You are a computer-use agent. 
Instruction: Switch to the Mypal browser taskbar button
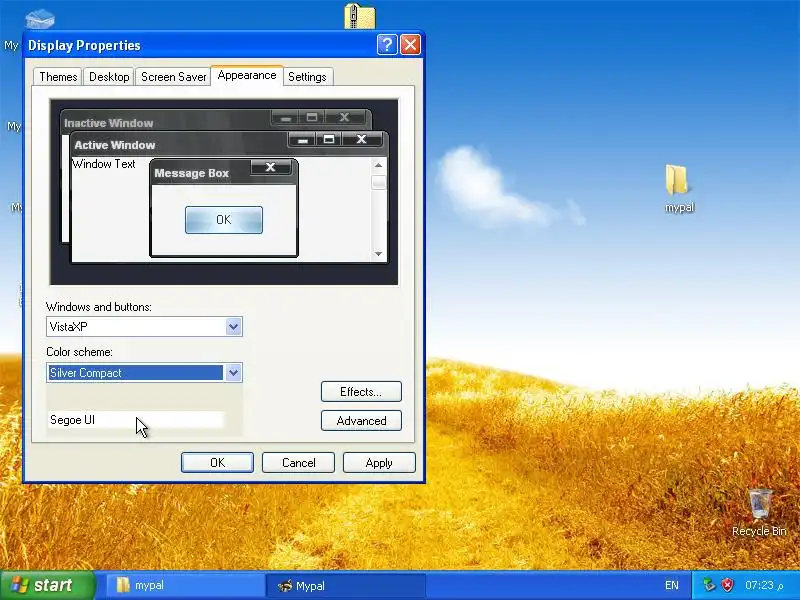tap(345, 585)
